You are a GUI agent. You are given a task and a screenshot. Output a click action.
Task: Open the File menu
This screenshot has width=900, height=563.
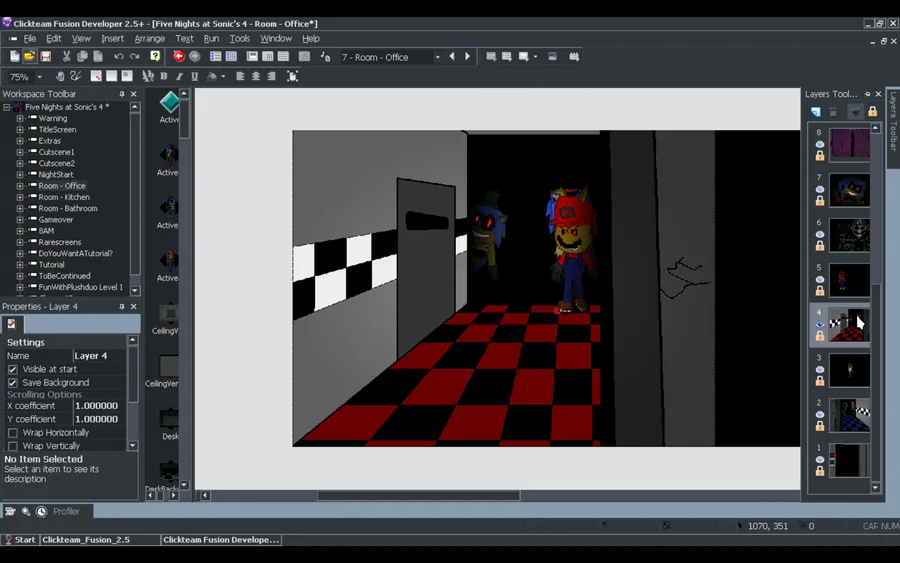coord(30,38)
